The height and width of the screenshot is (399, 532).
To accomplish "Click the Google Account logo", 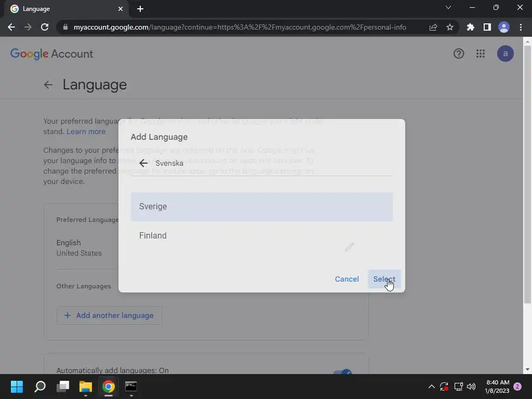I will pyautogui.click(x=51, y=54).
